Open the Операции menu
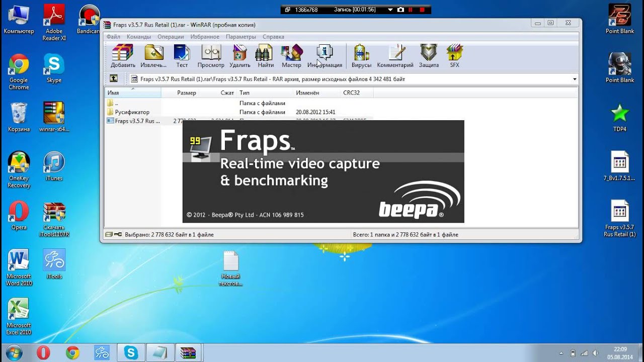This screenshot has height=362, width=644. pyautogui.click(x=171, y=37)
